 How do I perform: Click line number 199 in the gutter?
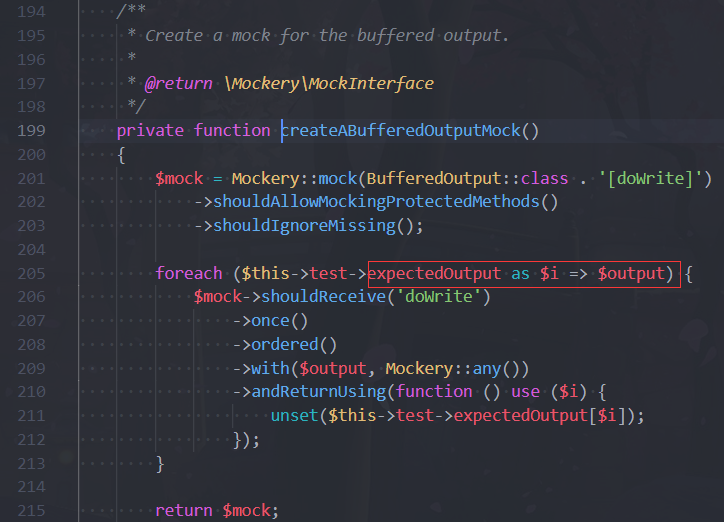(x=31, y=131)
